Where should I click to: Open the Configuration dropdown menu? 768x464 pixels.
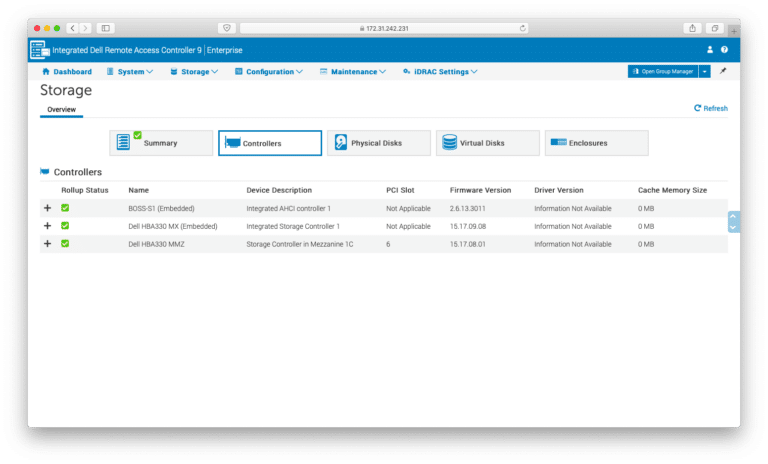click(x=269, y=72)
